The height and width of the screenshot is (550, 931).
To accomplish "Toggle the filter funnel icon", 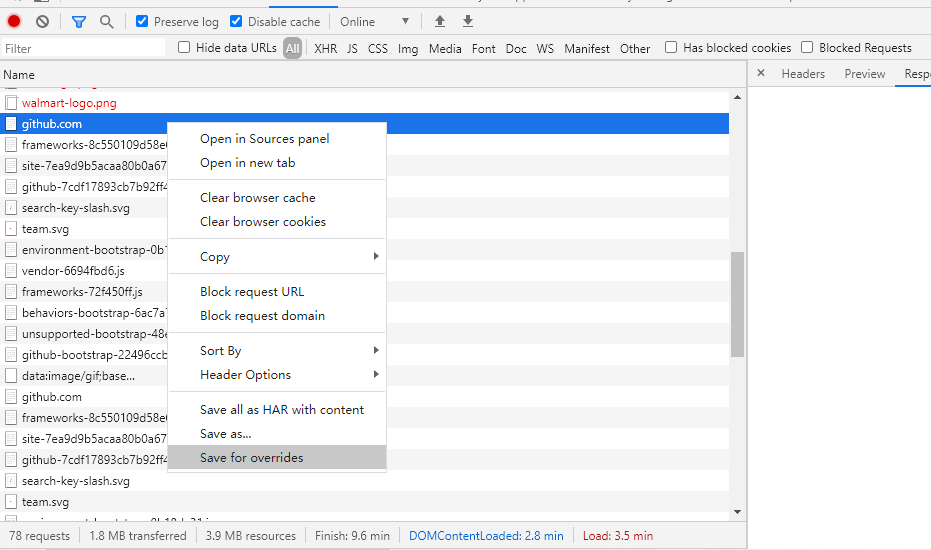I will 78,22.
